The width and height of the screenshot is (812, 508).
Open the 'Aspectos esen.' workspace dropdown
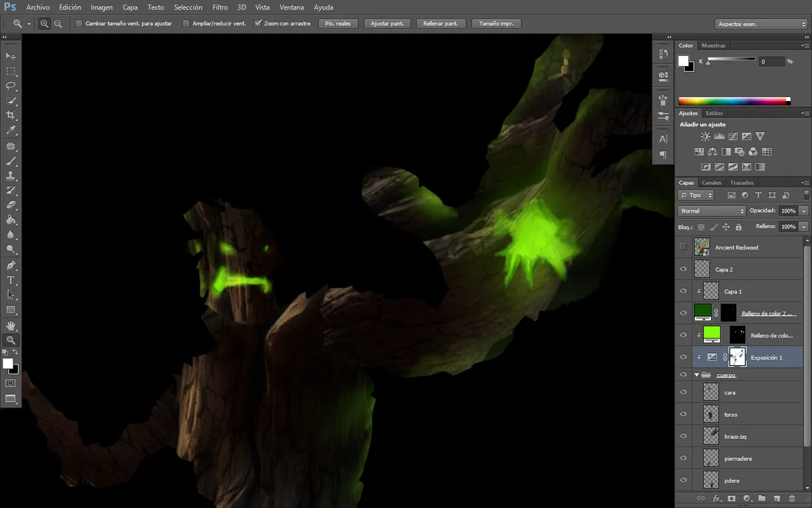[x=761, y=24]
